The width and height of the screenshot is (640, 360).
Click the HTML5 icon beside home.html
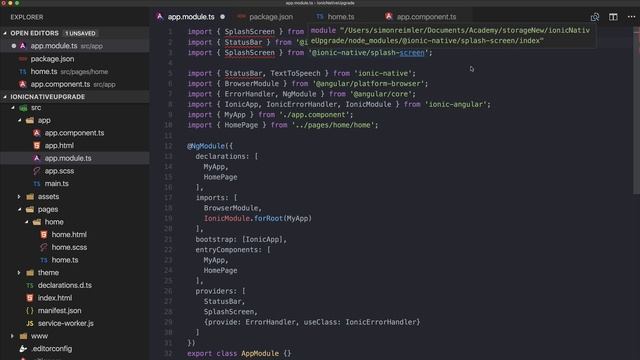[x=44, y=235]
